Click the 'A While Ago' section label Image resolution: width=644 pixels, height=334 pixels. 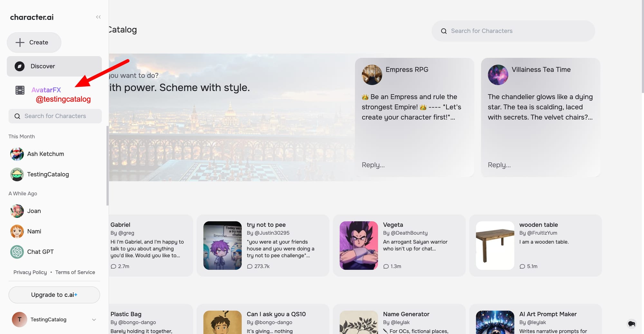click(23, 194)
